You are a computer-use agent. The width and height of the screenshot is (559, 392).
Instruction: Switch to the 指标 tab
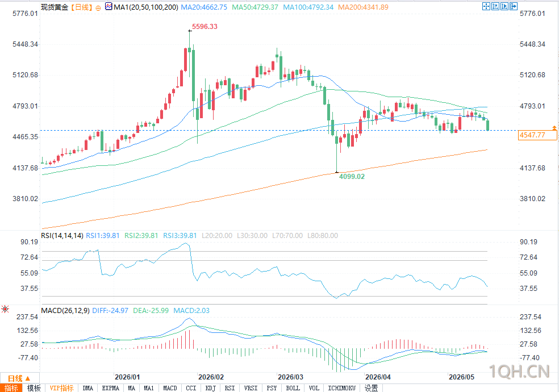tap(11, 387)
